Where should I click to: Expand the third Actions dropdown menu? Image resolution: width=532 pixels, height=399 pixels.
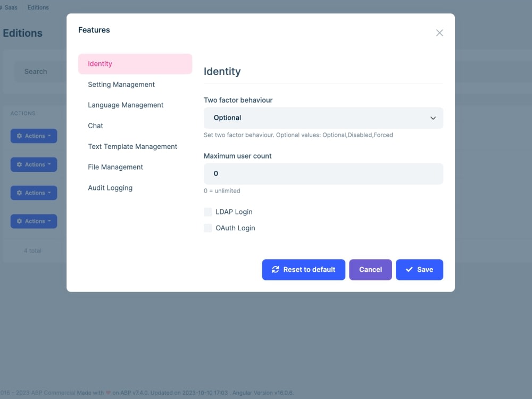click(x=34, y=193)
